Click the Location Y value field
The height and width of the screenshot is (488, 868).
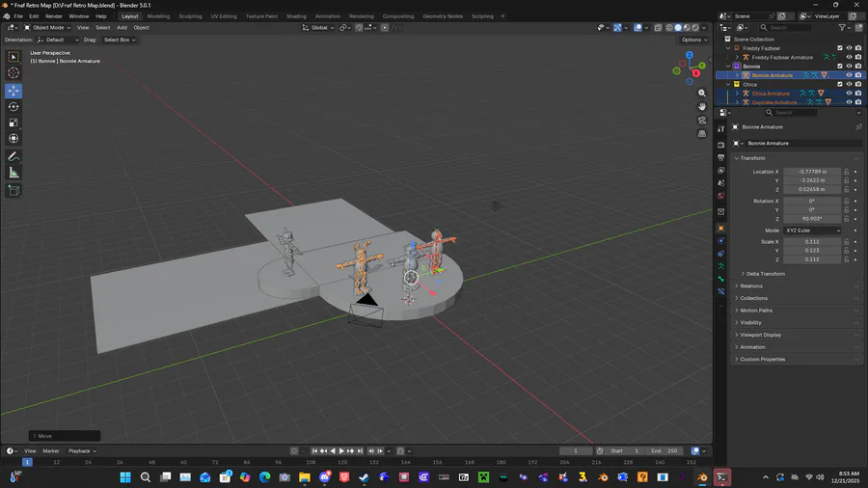pos(812,180)
